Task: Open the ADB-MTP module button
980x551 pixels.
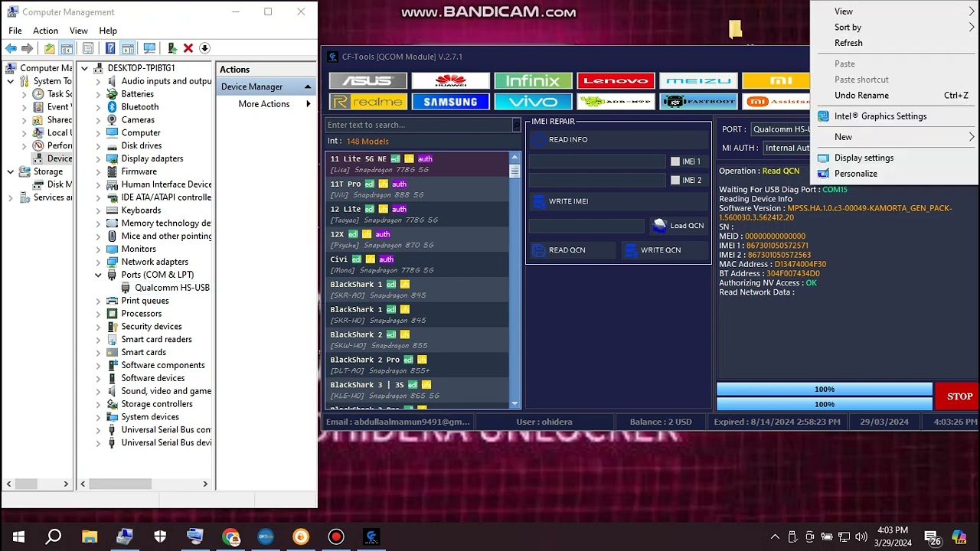Action: (x=616, y=102)
